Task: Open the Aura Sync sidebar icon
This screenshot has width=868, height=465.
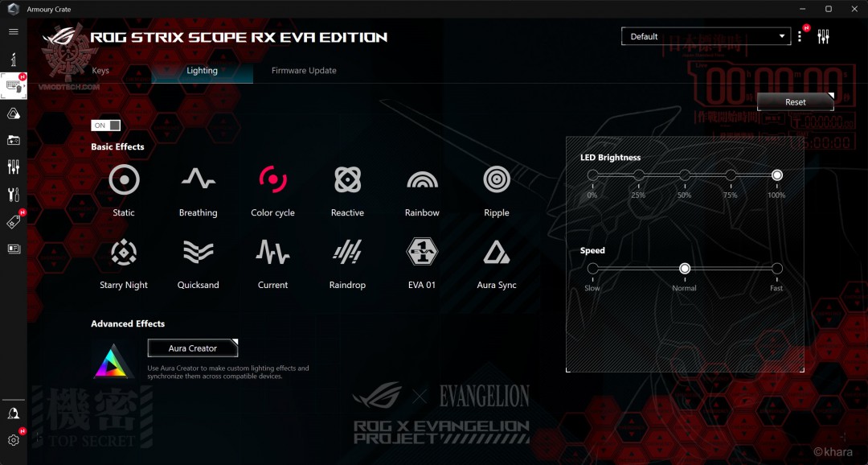Action: pos(14,113)
